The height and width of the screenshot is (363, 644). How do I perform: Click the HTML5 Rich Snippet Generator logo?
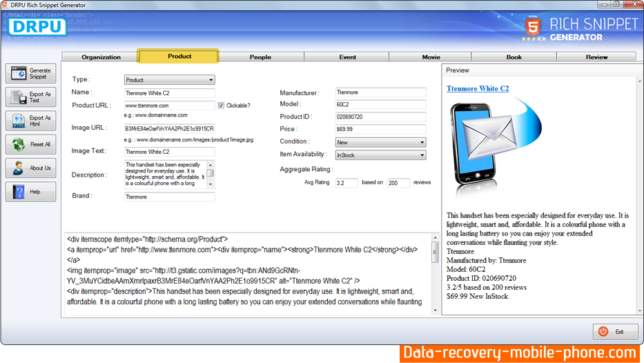(x=580, y=29)
